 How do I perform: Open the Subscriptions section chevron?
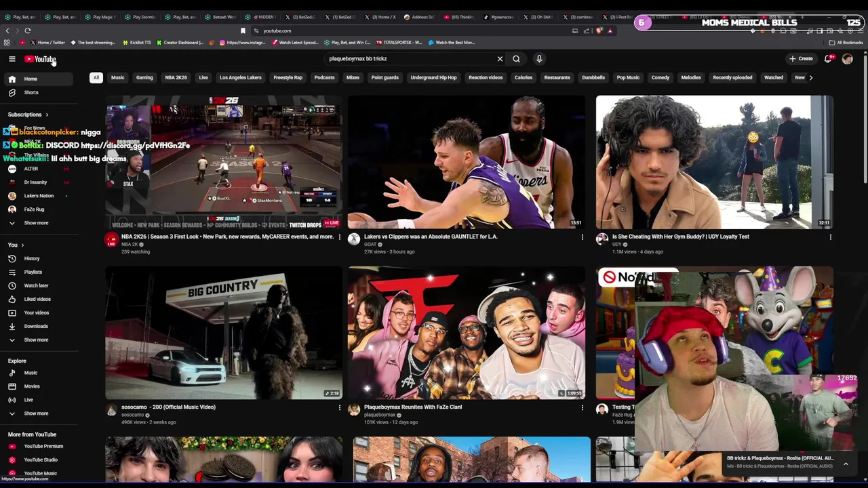(x=47, y=115)
